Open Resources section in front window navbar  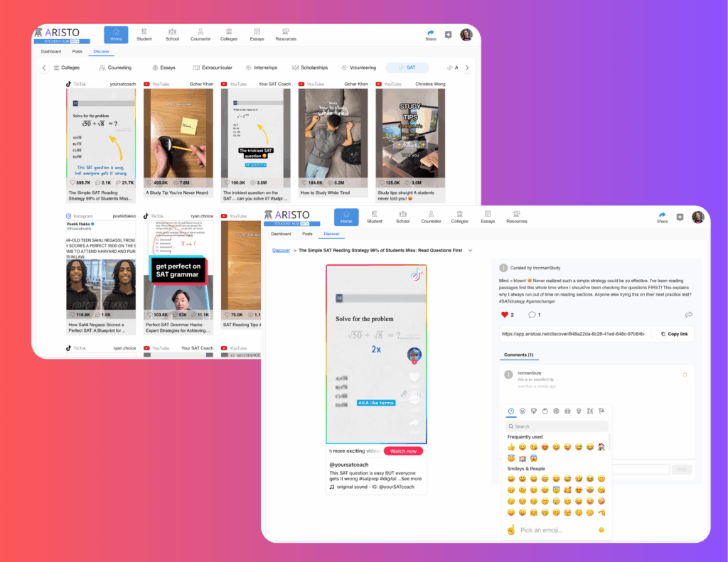[x=517, y=217]
